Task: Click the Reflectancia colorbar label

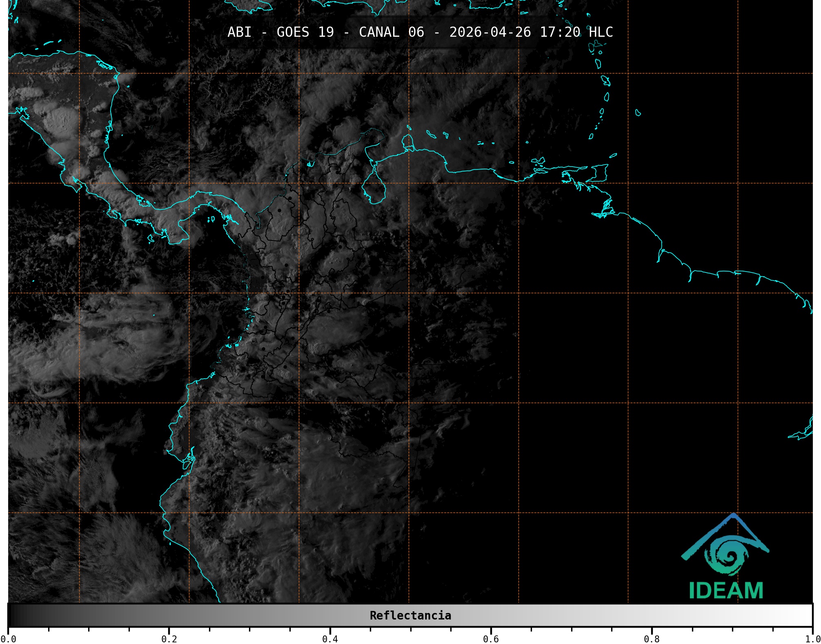Action: pos(410,615)
